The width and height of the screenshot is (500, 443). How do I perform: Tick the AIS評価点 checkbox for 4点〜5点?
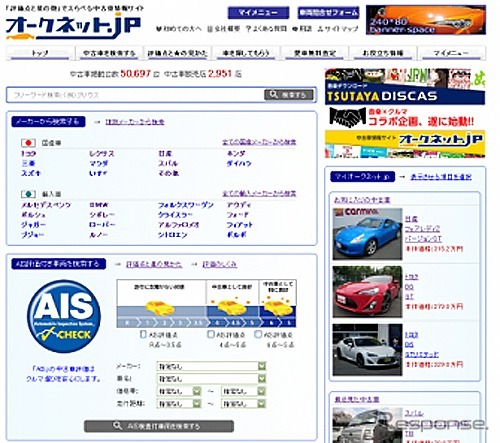(211, 334)
